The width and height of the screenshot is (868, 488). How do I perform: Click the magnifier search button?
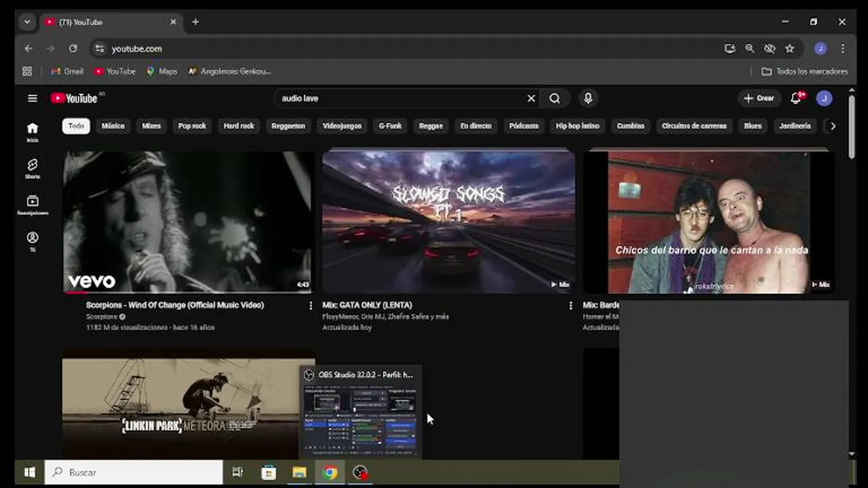click(x=555, y=98)
